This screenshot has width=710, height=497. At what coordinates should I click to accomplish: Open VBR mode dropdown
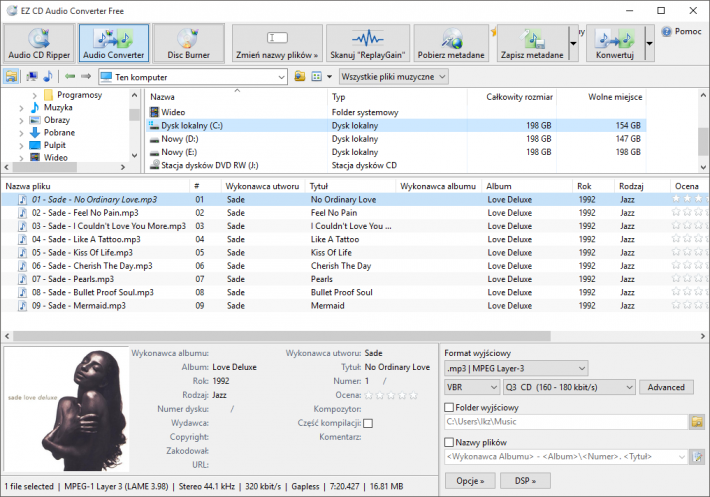472,387
